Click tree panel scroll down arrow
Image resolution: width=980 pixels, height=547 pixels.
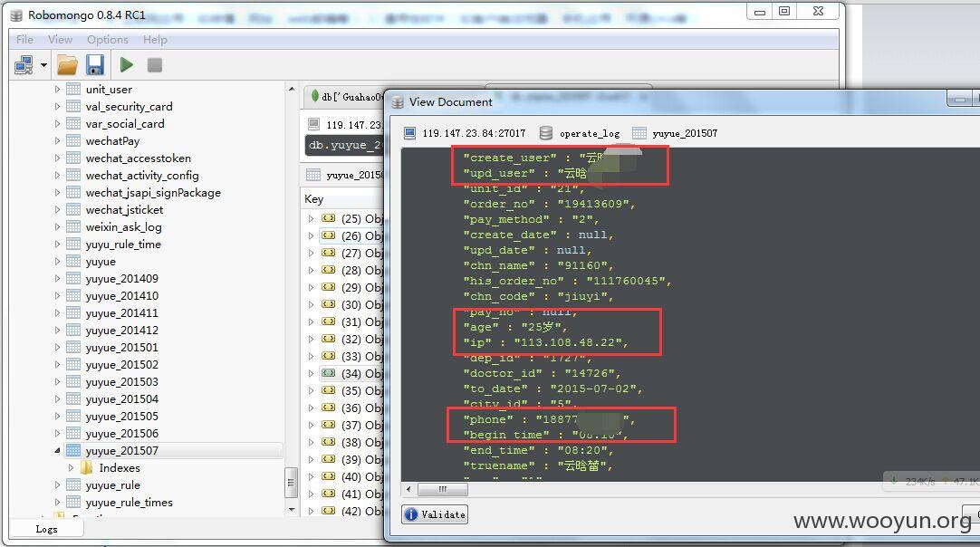coord(292,510)
